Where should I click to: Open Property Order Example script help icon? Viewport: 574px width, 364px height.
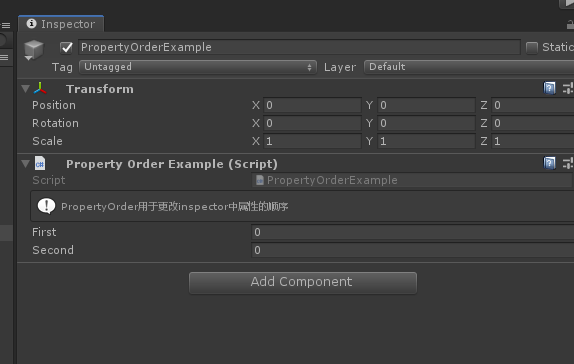pos(549,163)
